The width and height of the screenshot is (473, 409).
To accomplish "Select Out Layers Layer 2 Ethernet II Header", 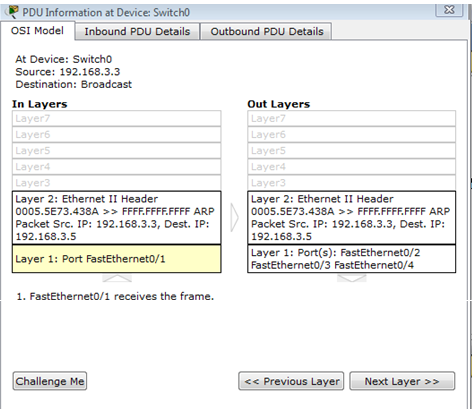I will point(352,218).
